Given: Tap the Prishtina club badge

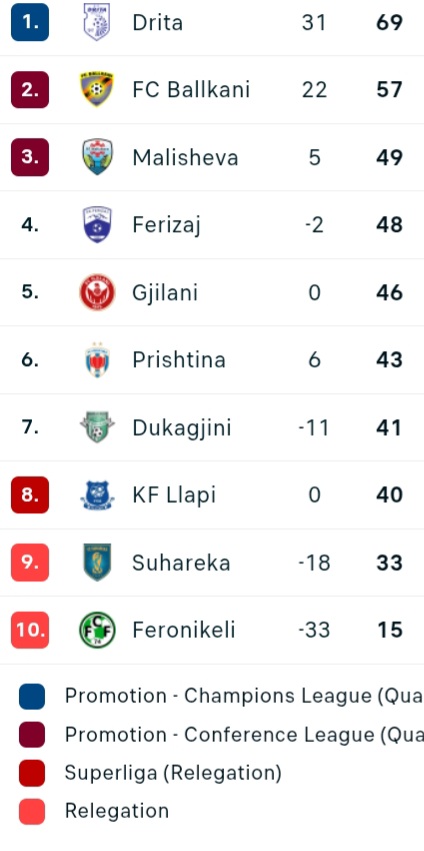Looking at the screenshot, I should [x=97, y=359].
